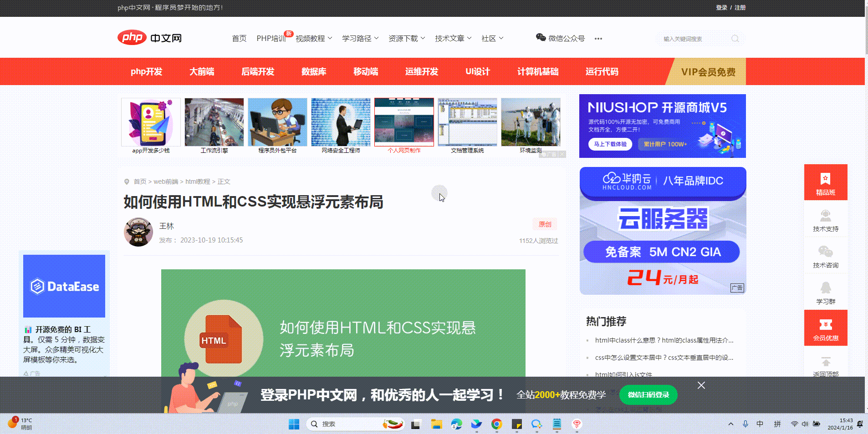Click the php中文网 logo
The height and width of the screenshot is (434, 868).
(x=149, y=38)
